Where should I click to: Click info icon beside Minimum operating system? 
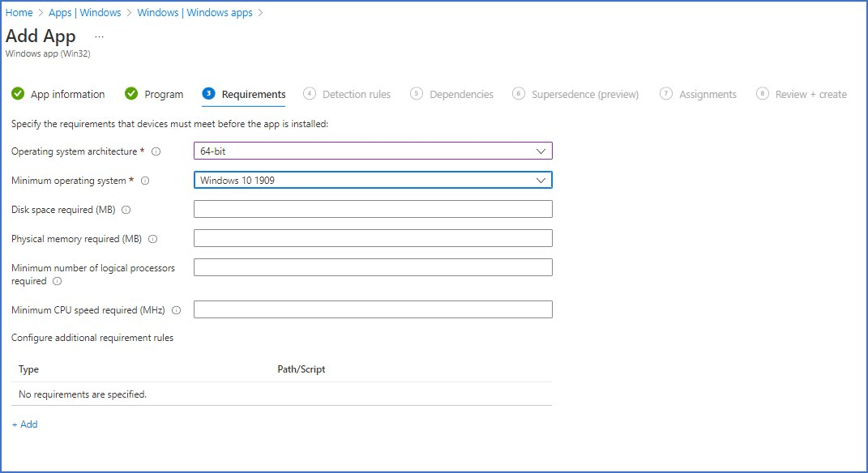145,181
